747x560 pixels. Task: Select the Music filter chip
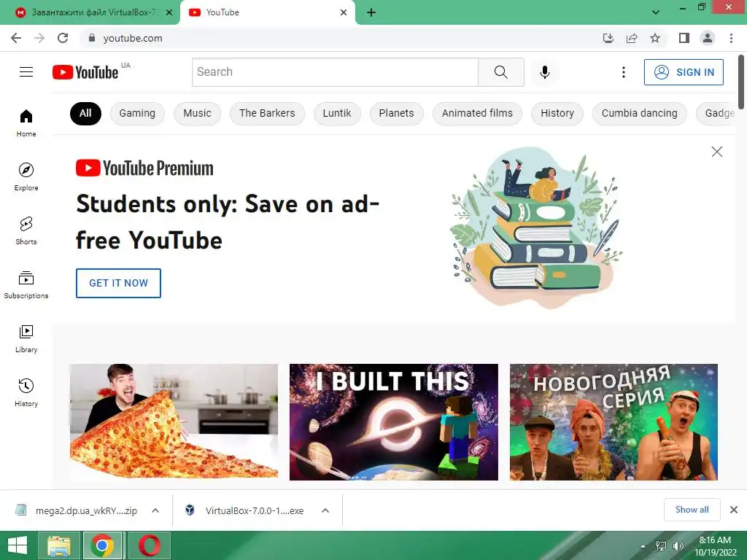197,113
